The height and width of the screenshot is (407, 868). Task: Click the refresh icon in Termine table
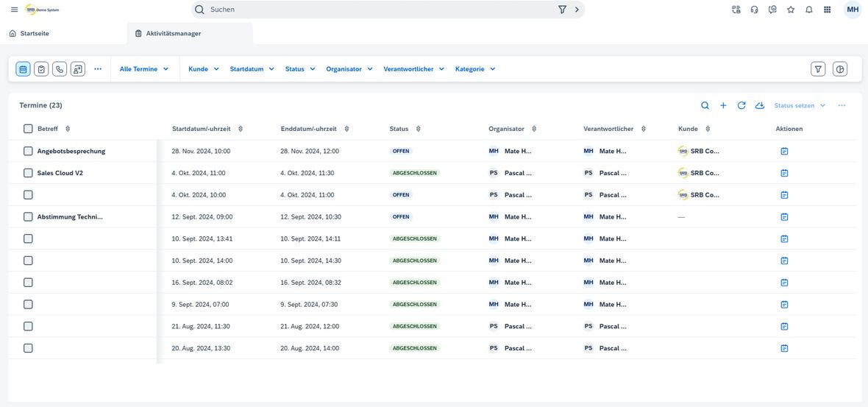741,105
